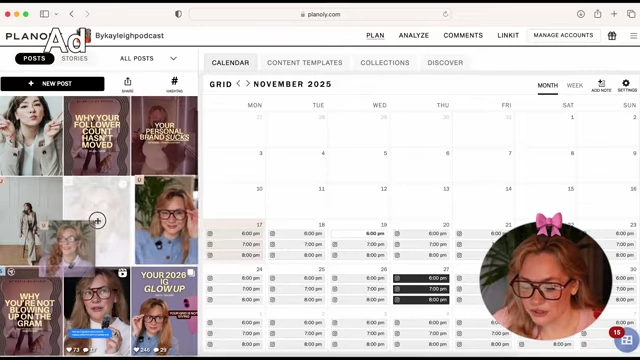Select Nov 27 8:00 pm dark slot

click(421, 300)
